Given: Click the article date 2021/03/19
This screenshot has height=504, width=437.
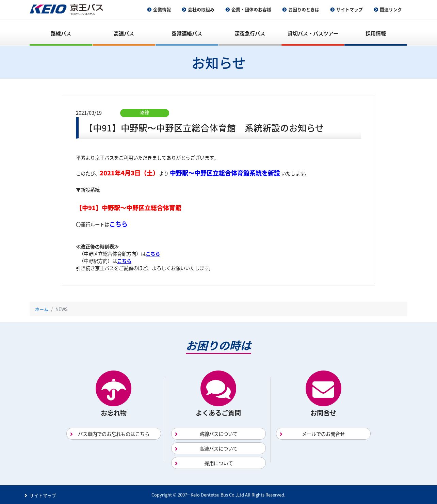Looking at the screenshot, I should tap(89, 113).
